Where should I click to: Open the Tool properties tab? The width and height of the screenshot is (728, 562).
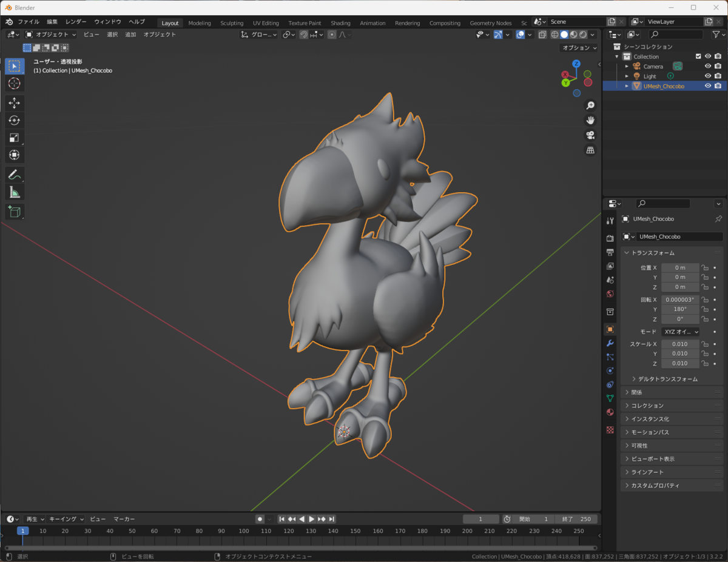(x=610, y=221)
